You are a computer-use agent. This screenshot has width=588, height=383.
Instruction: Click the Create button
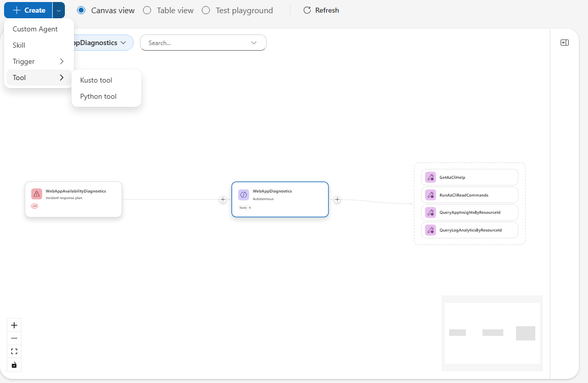(x=28, y=11)
